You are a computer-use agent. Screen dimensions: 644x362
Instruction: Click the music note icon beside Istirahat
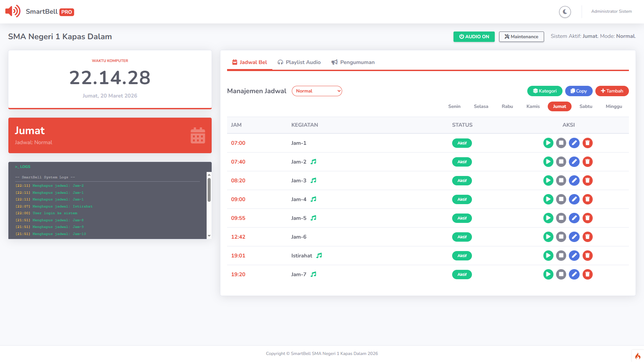click(x=319, y=256)
